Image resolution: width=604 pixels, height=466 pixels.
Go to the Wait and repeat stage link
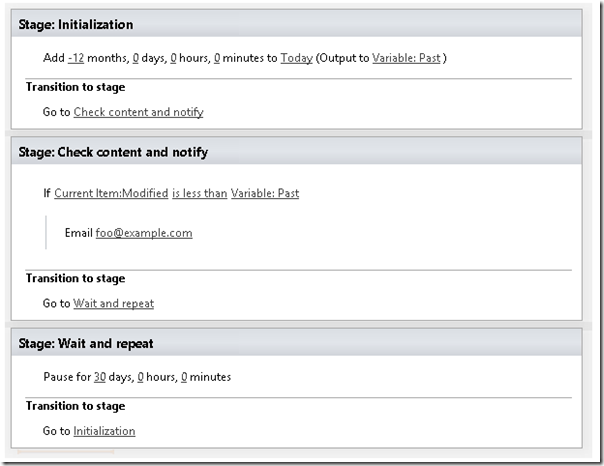tap(113, 303)
